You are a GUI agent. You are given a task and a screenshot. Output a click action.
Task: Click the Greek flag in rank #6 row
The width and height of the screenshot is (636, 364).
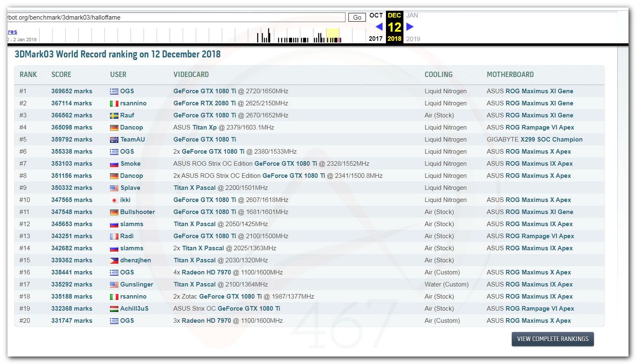114,152
